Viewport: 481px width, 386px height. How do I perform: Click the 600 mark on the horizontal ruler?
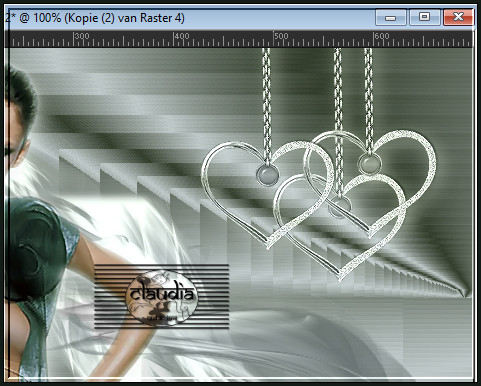(x=381, y=36)
